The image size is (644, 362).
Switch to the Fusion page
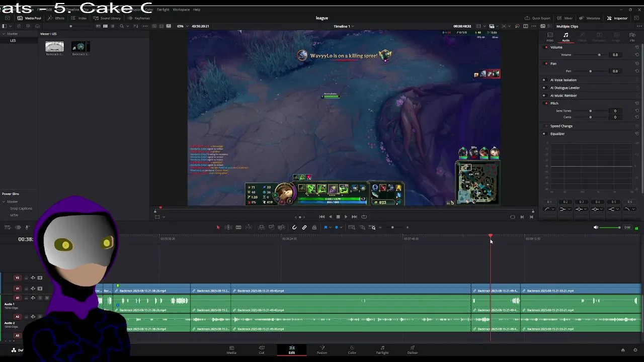coord(322,350)
